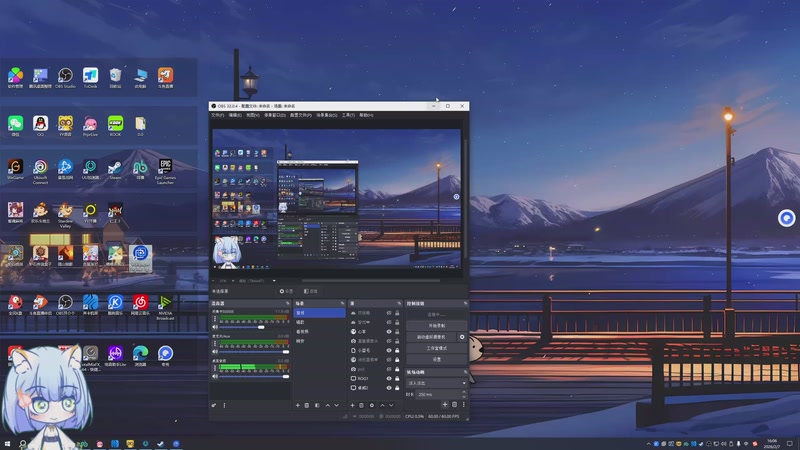Toggle lock for 心率 source
The width and height of the screenshot is (800, 450).
click(x=397, y=332)
